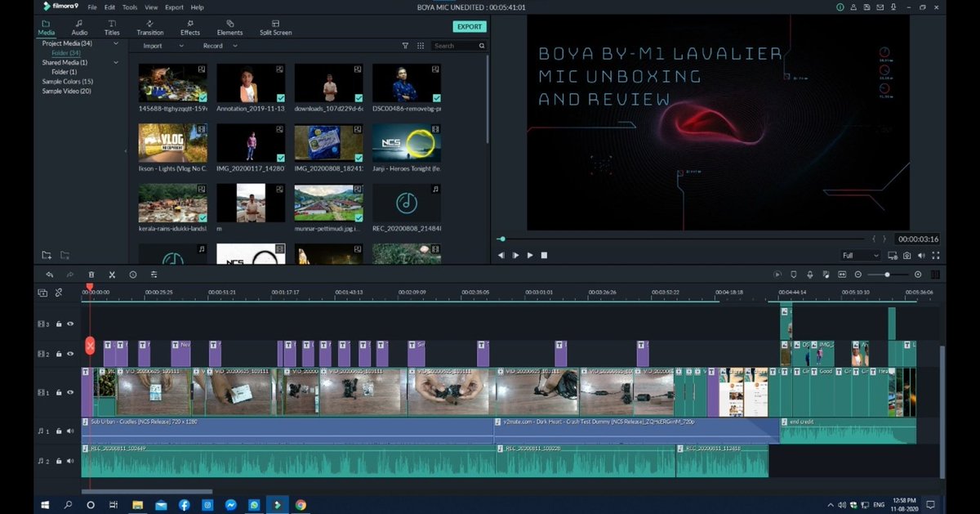Image resolution: width=980 pixels, height=514 pixels.
Task: Lock video track 2
Action: 59,354
